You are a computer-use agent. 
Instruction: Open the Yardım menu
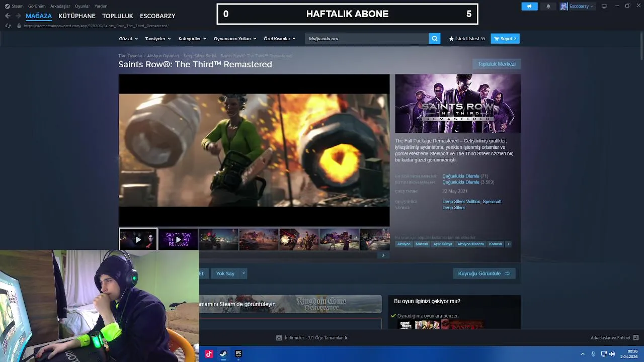click(x=101, y=6)
